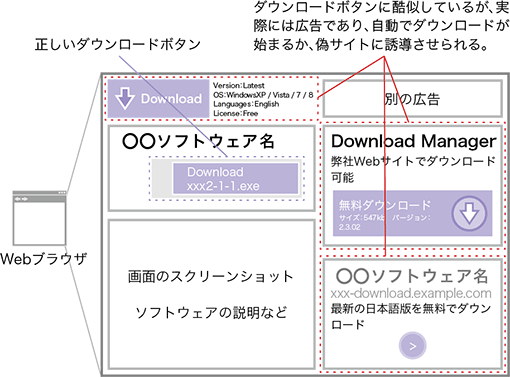Click the xxx-download.example.com link
This screenshot has width=510, height=377.
(411, 293)
